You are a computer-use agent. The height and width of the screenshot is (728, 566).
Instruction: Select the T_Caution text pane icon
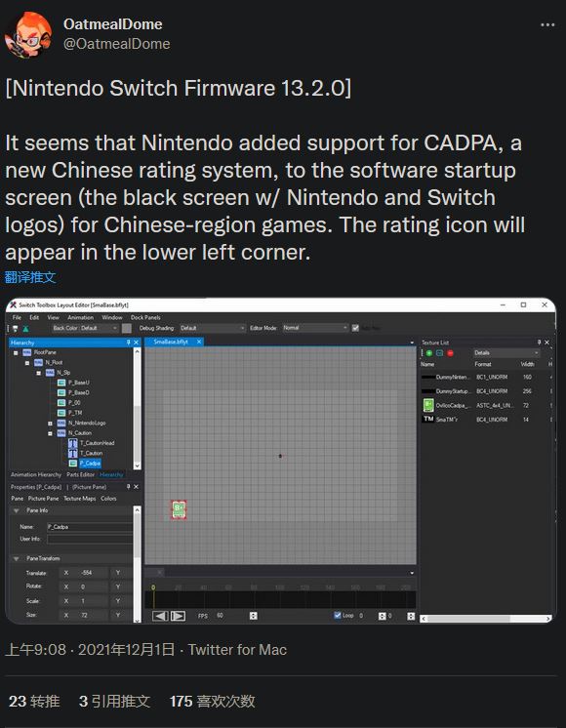coord(73,453)
